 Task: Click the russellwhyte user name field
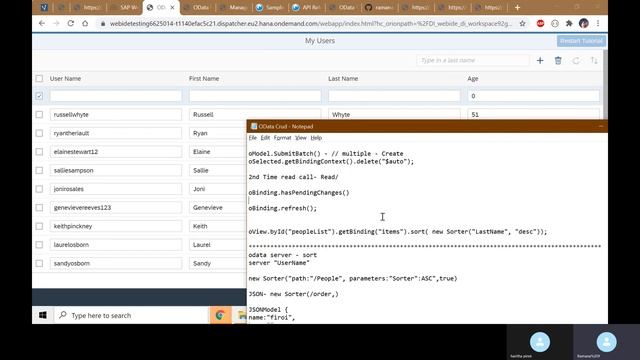tap(116, 115)
